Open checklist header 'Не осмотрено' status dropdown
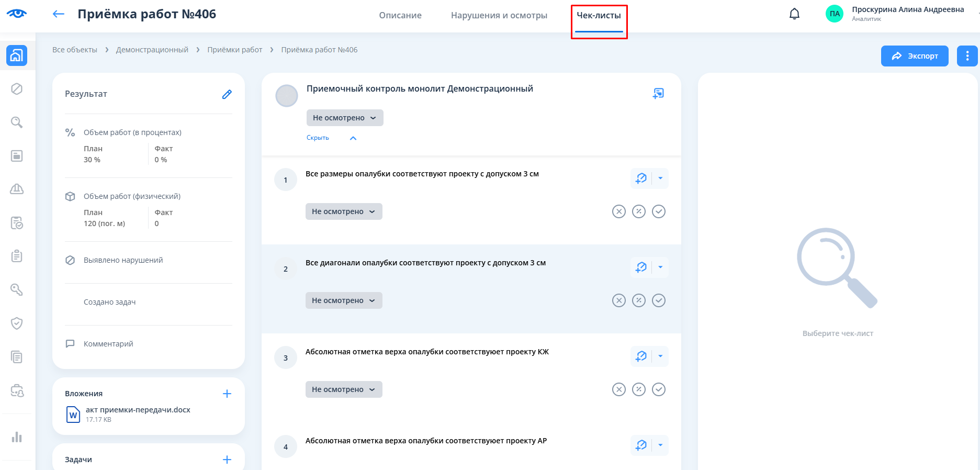 (345, 118)
